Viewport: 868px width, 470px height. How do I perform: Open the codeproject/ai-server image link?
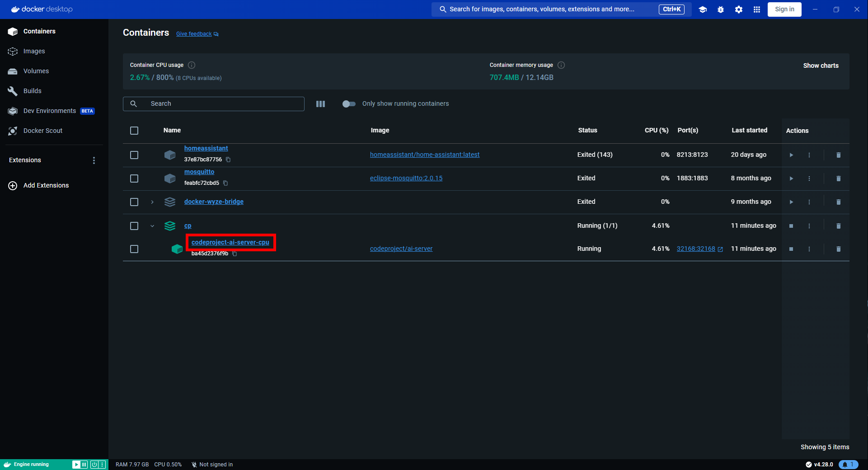[401, 249]
